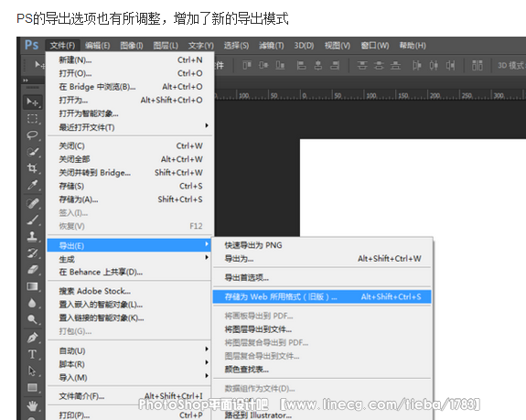Open the 视图(V) menu
The image size is (526, 420).
click(338, 45)
